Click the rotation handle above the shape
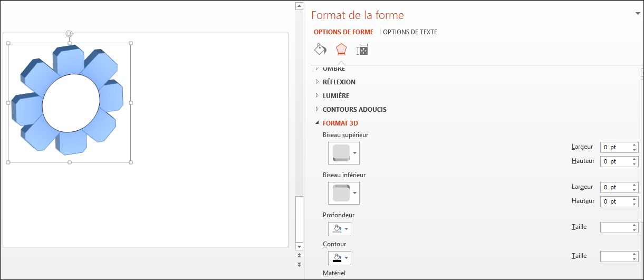644x280 pixels. pyautogui.click(x=69, y=34)
